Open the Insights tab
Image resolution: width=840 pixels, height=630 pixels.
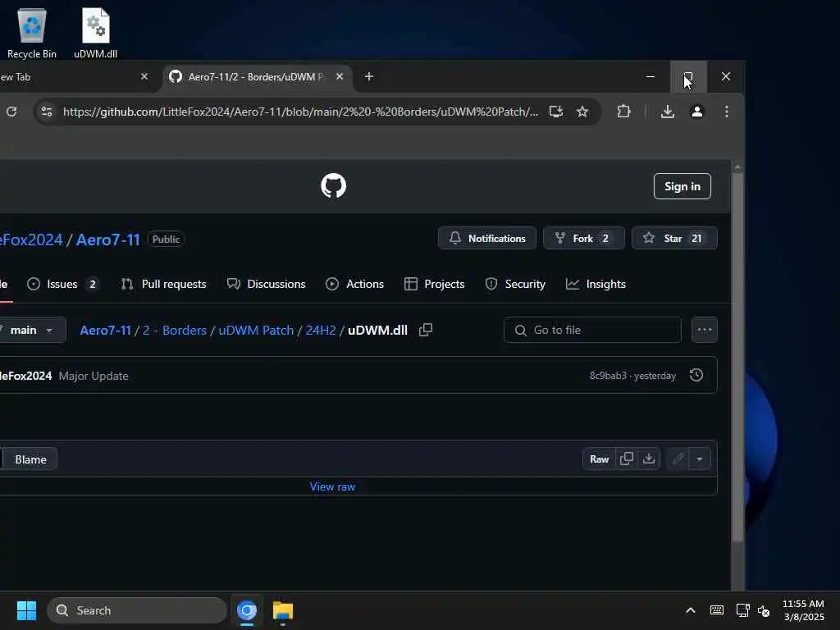click(596, 284)
